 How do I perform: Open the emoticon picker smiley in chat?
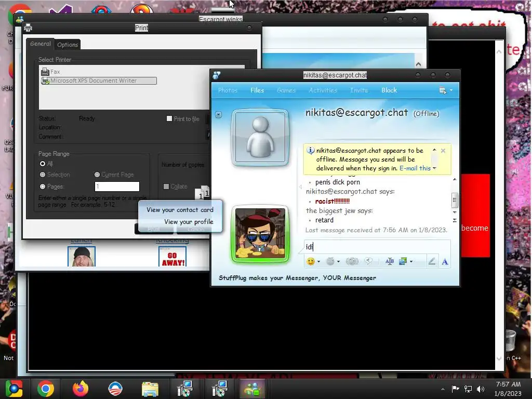310,261
